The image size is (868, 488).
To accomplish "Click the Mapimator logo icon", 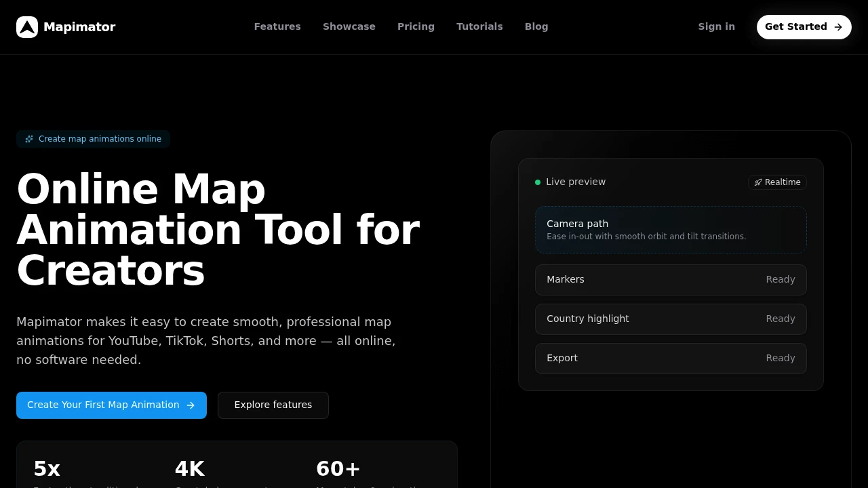I will (27, 27).
